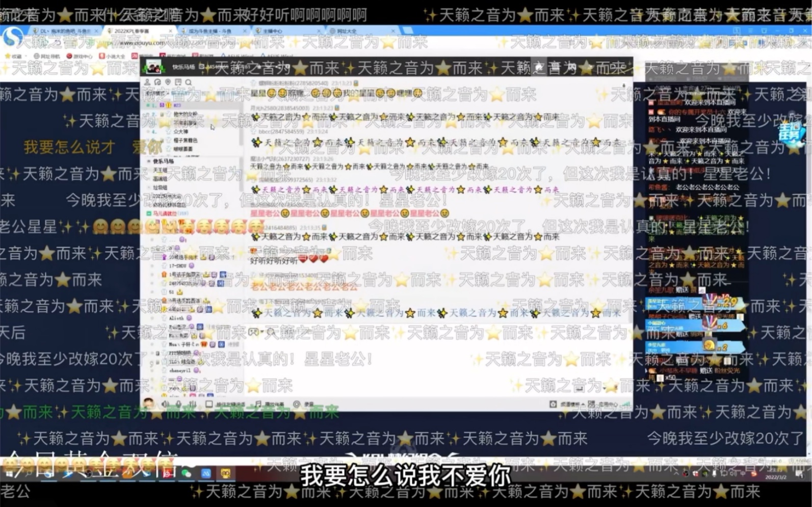Click the 星星老公 pink chat message
The height and width of the screenshot is (507, 812).
point(350,213)
